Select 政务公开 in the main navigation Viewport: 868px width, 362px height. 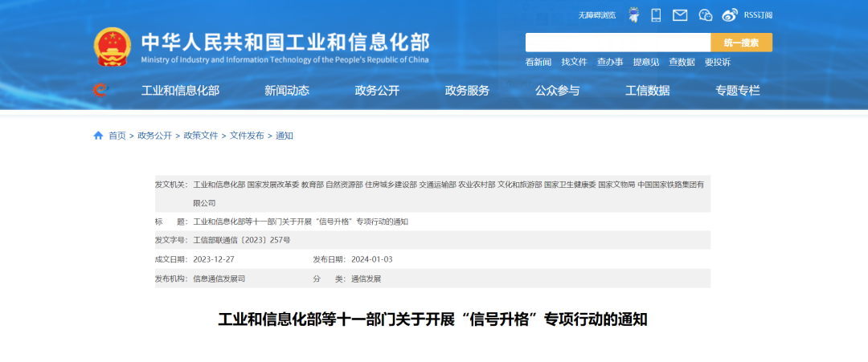click(377, 91)
